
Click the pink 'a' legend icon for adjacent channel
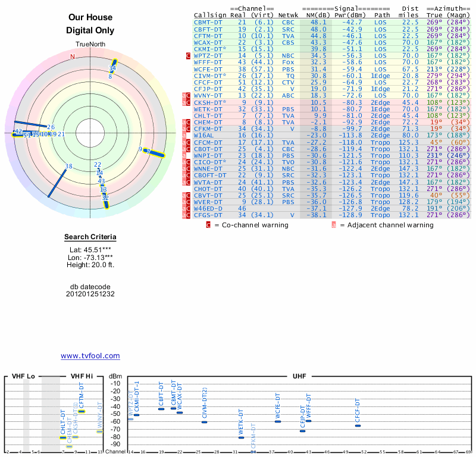click(334, 225)
